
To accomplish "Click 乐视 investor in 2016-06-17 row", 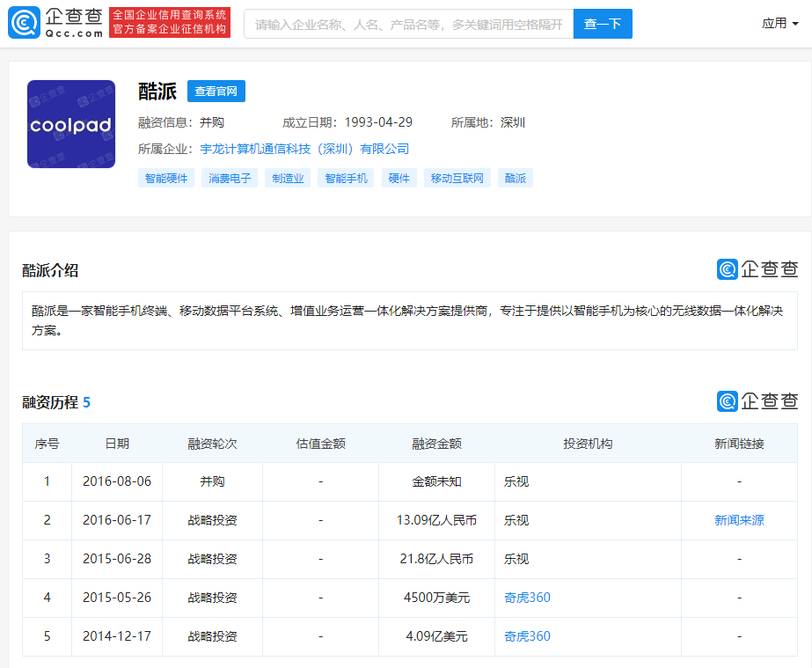I will [516, 520].
